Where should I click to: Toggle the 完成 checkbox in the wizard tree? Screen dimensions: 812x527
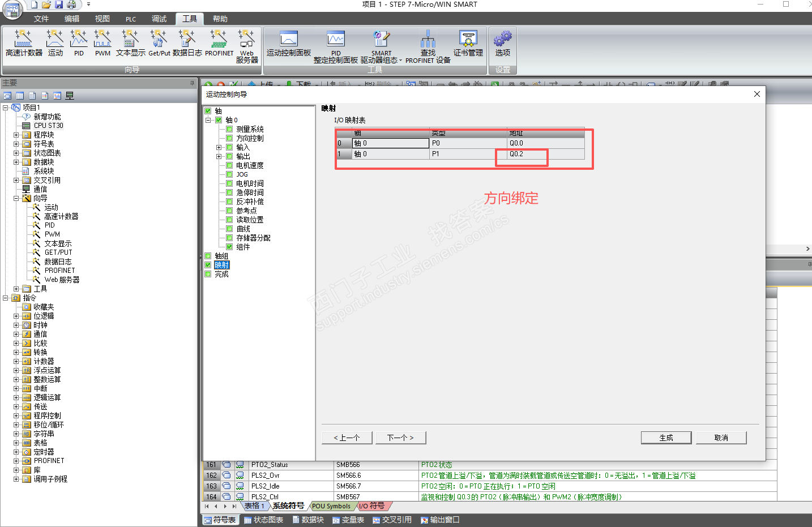(208, 274)
